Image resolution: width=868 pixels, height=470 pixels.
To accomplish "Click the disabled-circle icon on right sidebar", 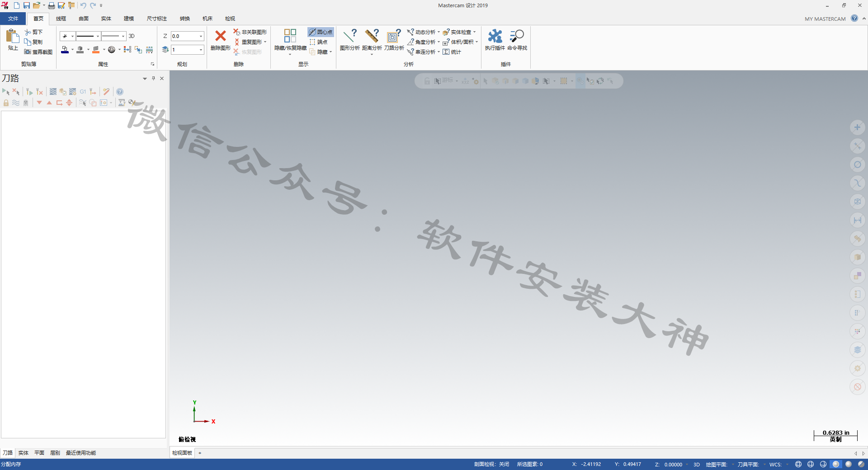I will [857, 387].
